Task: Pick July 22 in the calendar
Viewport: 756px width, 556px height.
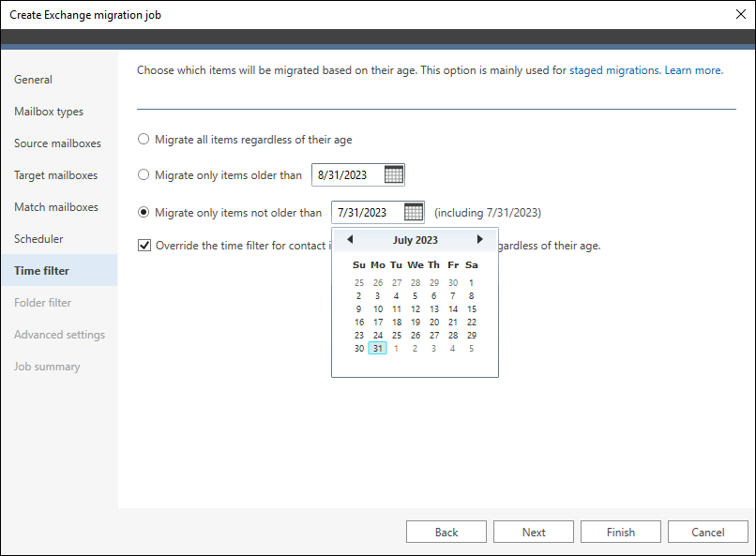Action: [472, 322]
